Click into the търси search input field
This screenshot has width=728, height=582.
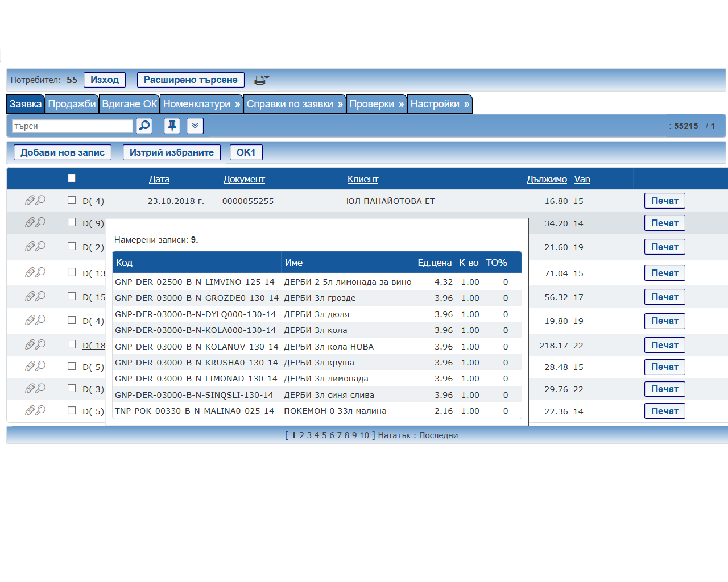[x=72, y=126]
